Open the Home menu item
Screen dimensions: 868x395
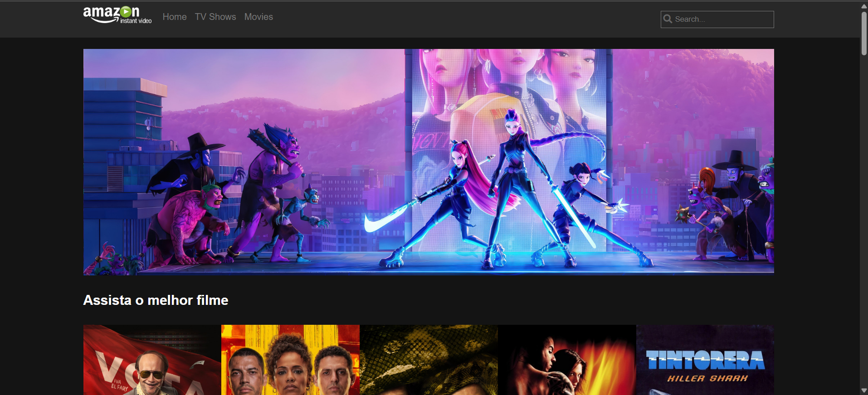[175, 17]
